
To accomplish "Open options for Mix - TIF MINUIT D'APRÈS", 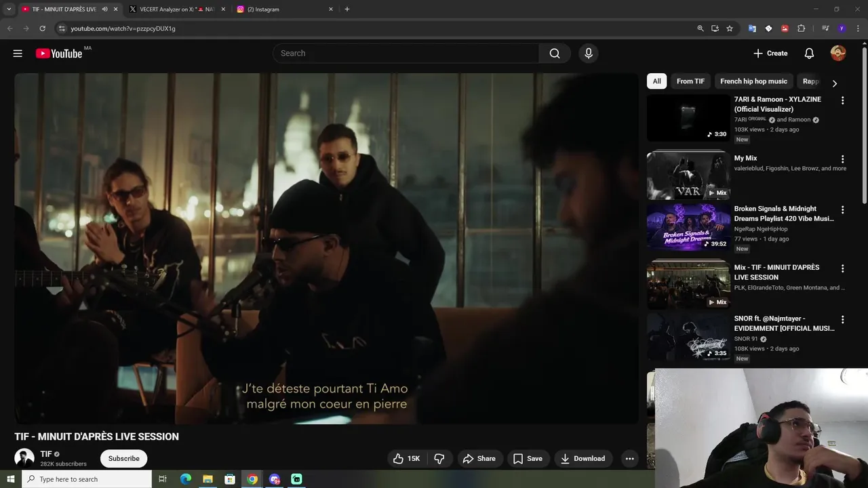I will click(x=843, y=268).
